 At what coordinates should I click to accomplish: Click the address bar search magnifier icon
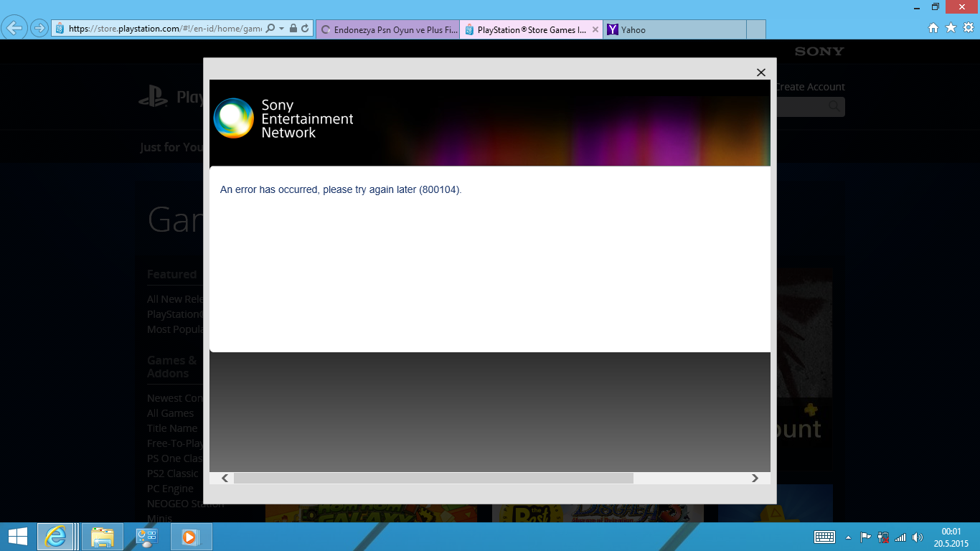click(270, 29)
